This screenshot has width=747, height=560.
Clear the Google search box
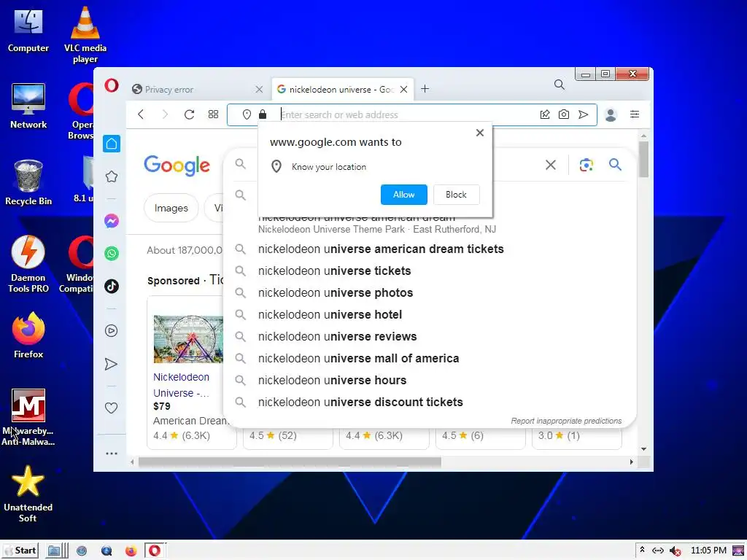pos(551,165)
